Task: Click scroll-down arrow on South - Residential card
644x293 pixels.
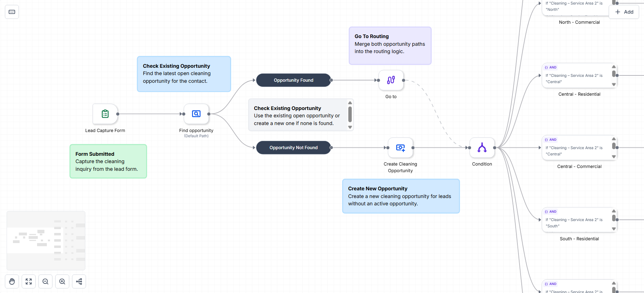Action: (x=614, y=229)
